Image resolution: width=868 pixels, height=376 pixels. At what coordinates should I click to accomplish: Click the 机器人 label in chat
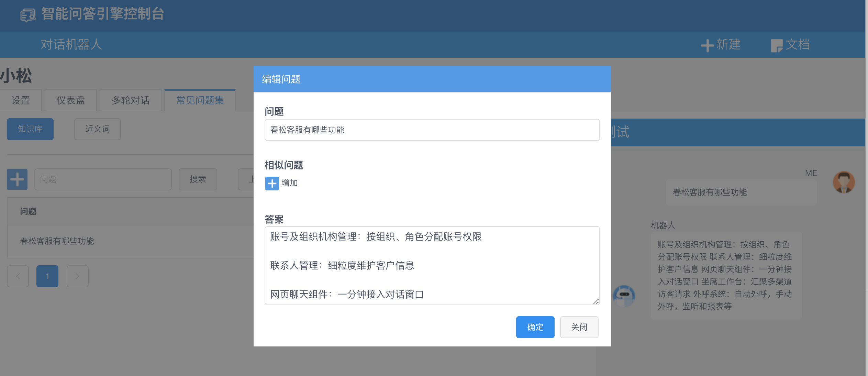pos(663,225)
